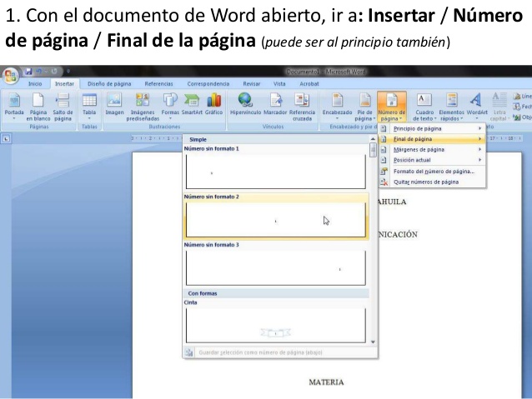Viewport: 532px width, 399px height.
Task: Choose the Cinta page number style
Action: pyautogui.click(x=276, y=326)
